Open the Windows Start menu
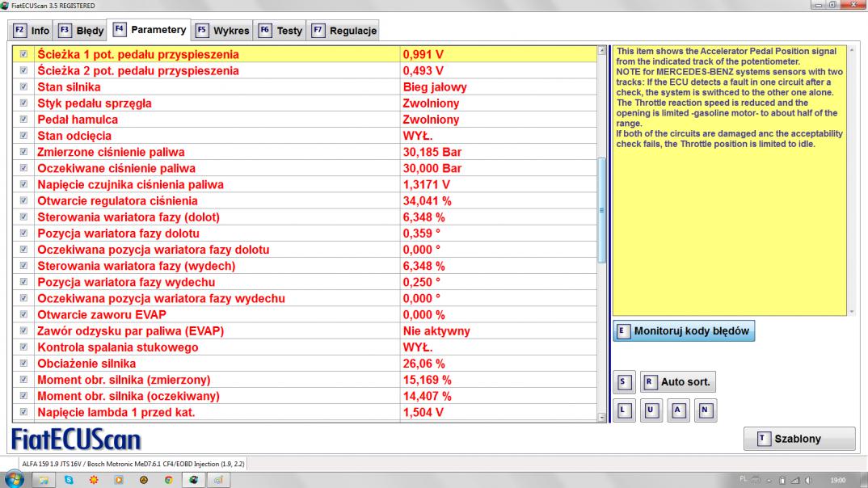The width and height of the screenshot is (868, 488). click(16, 478)
